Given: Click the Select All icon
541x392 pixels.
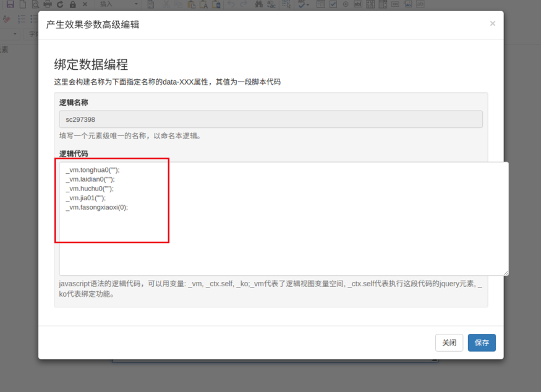Looking at the screenshot, I should 286,4.
